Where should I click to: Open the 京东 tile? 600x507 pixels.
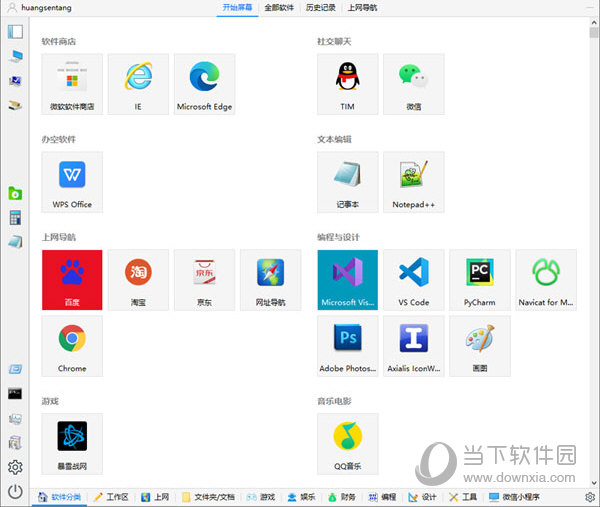[204, 280]
